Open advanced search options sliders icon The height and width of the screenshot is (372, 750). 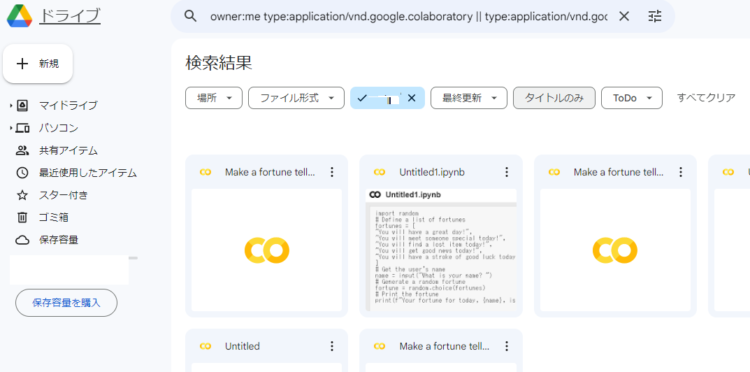[655, 17]
